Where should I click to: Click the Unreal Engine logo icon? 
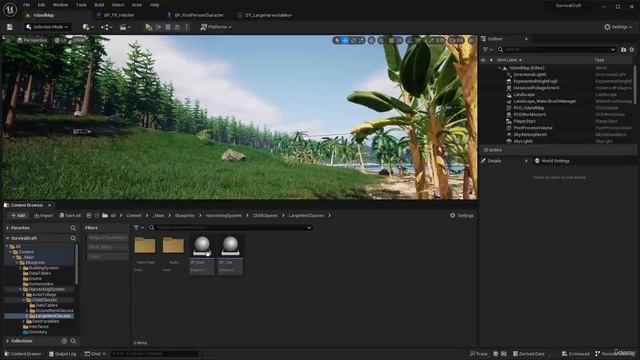[x=10, y=9]
